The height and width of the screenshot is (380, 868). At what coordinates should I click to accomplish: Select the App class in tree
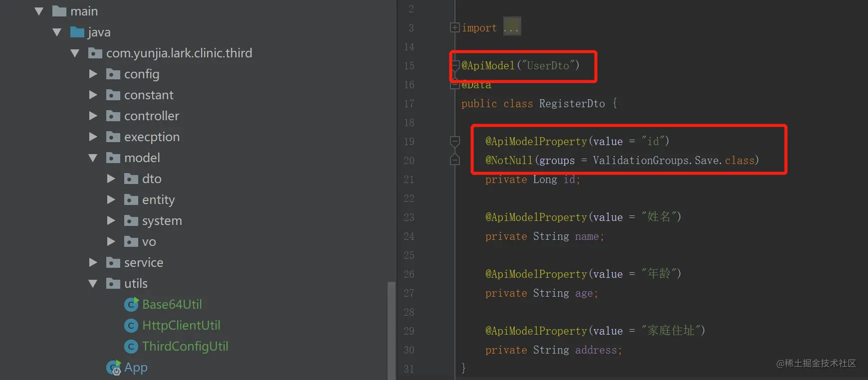[136, 368]
